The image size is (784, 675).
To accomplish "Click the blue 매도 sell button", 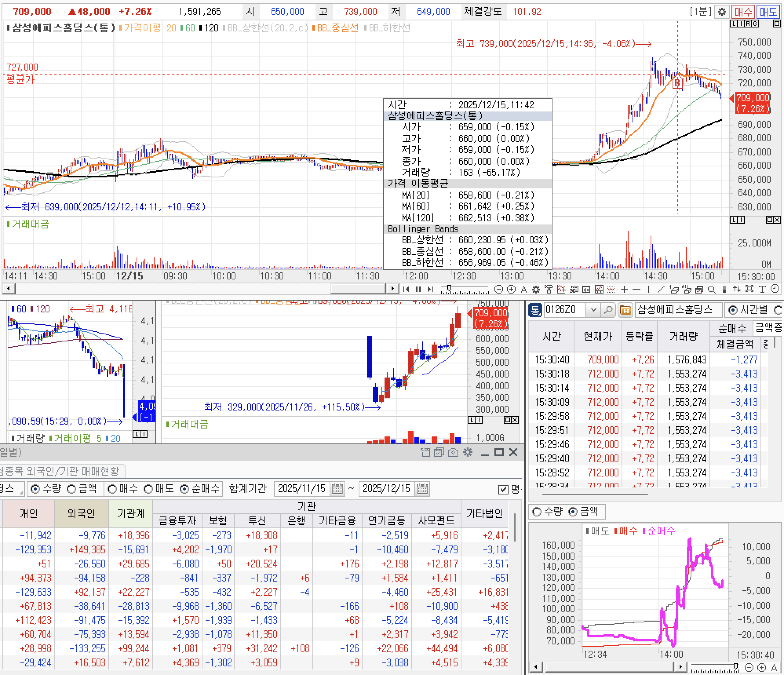I will tap(768, 12).
